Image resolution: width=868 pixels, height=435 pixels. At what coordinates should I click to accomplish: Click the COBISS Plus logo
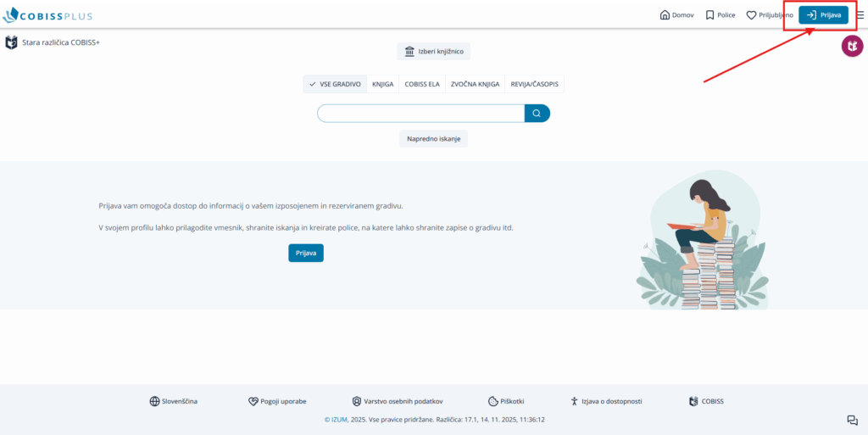click(x=48, y=15)
